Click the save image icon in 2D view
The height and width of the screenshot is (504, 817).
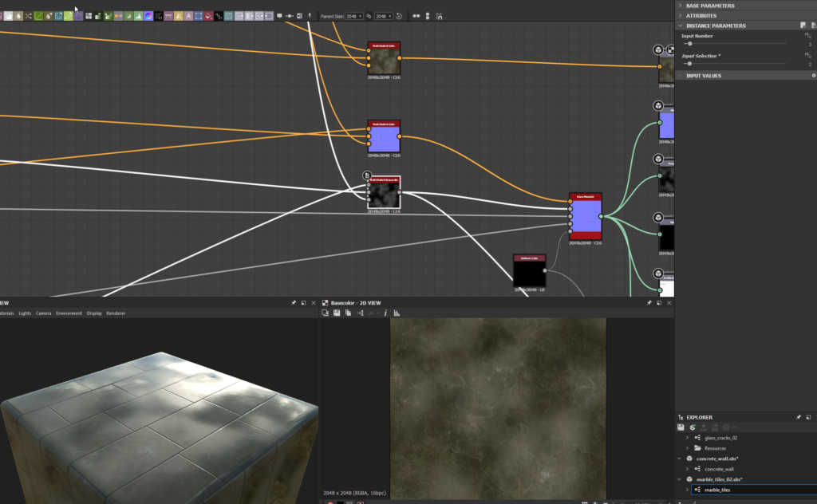(337, 313)
